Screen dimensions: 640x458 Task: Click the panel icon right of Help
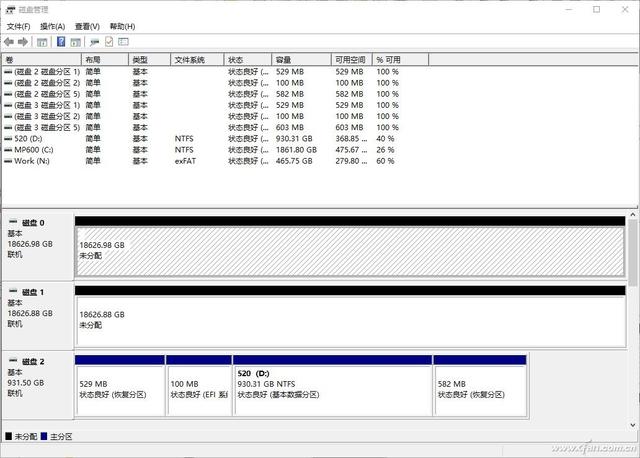pyautogui.click(x=76, y=42)
